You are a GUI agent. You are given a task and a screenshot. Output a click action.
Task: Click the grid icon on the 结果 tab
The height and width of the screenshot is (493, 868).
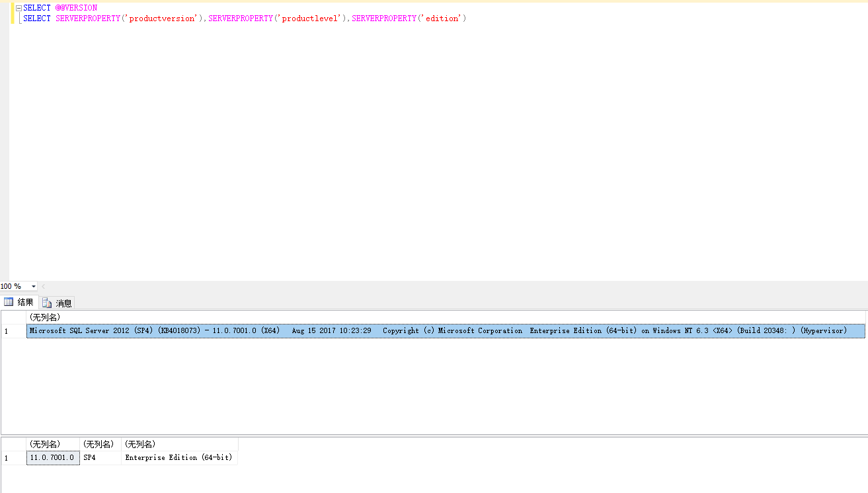coord(9,303)
